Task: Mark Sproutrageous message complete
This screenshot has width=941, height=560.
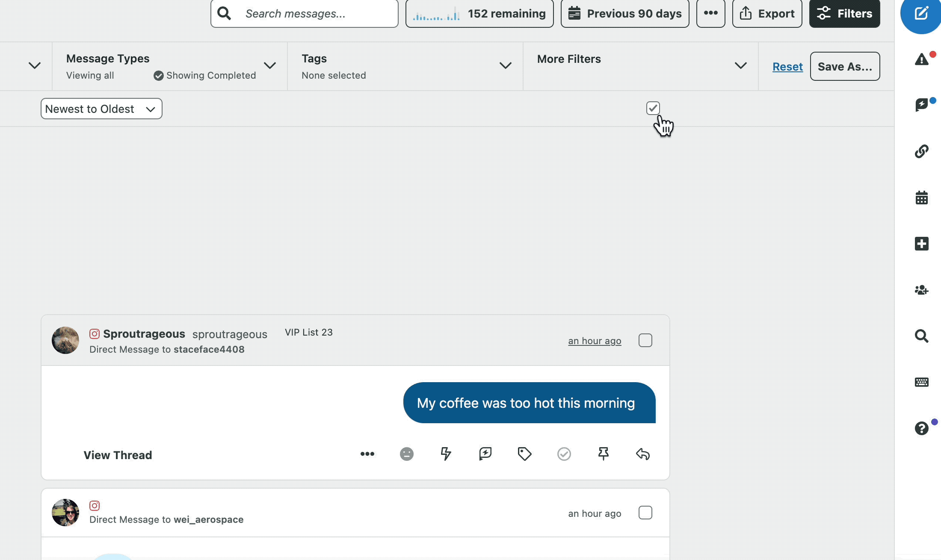Action: 564,454
